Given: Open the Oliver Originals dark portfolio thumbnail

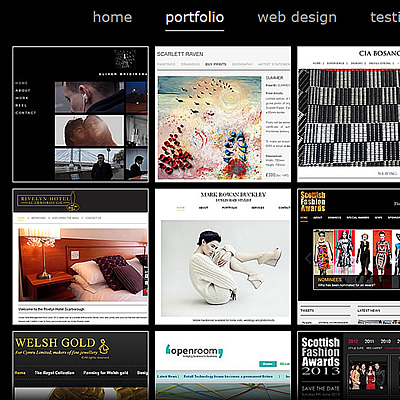Looking at the screenshot, I should [x=80, y=114].
